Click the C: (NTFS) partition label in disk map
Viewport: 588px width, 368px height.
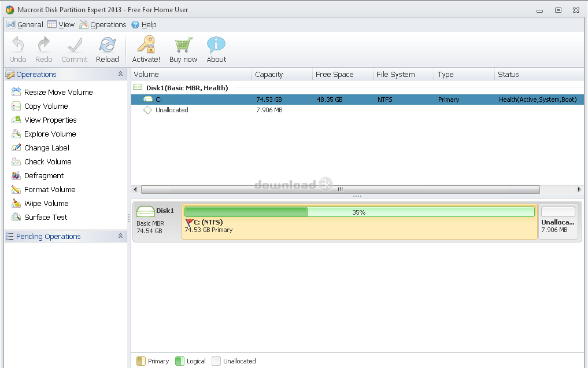tap(208, 222)
